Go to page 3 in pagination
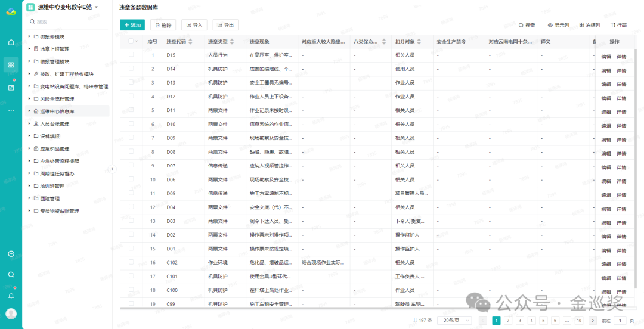Image resolution: width=644 pixels, height=329 pixels. click(x=520, y=321)
